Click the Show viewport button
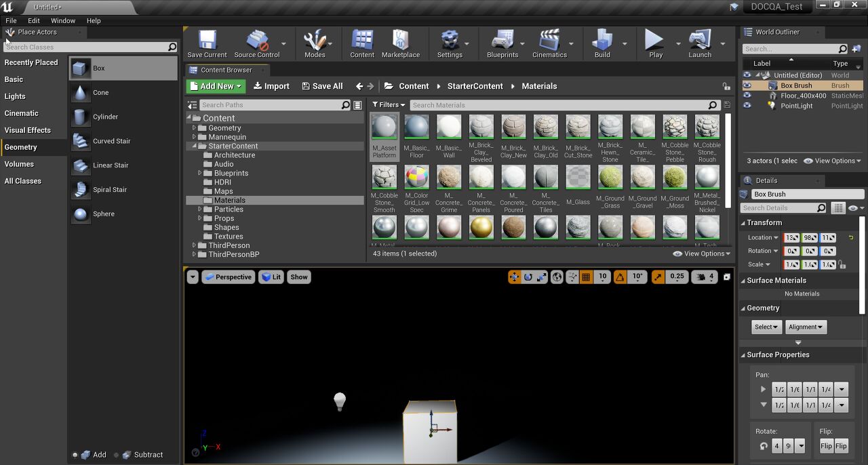 point(299,277)
